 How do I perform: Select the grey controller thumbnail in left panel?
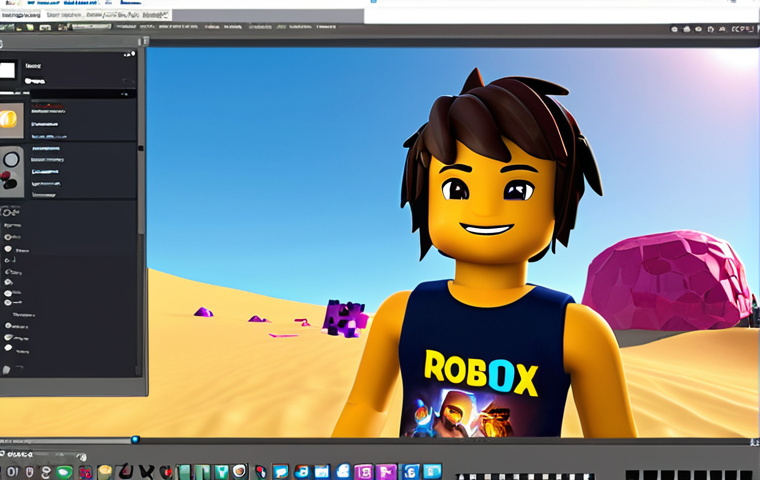click(x=12, y=172)
